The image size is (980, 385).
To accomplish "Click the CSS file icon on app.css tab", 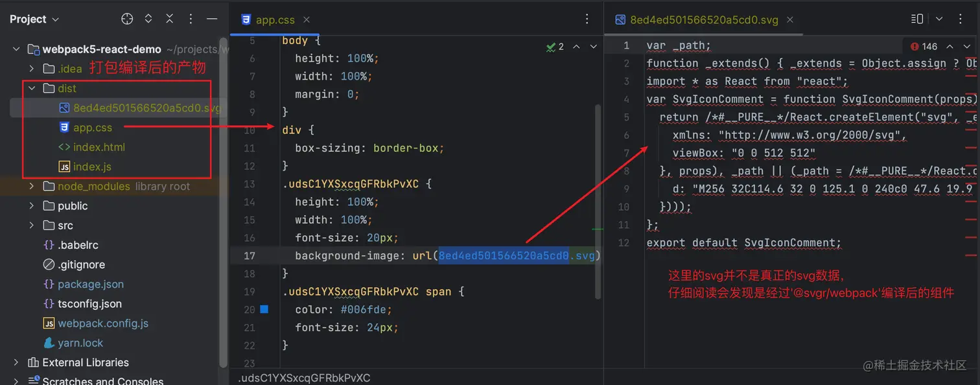I will click(x=246, y=19).
